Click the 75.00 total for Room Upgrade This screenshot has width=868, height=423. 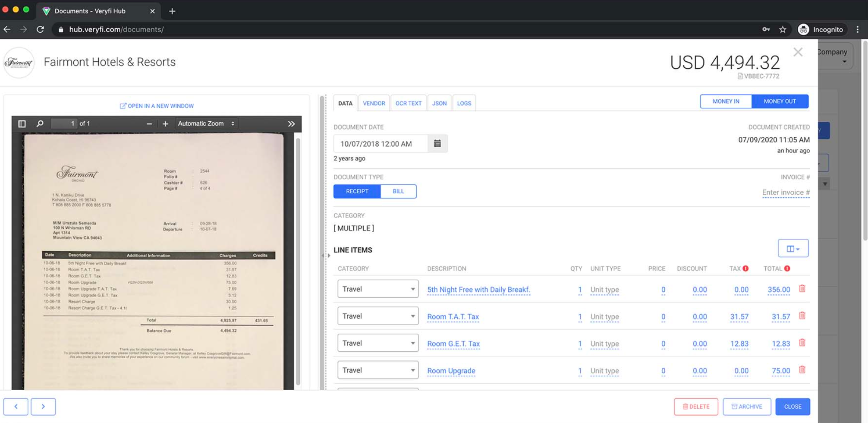[x=781, y=371]
